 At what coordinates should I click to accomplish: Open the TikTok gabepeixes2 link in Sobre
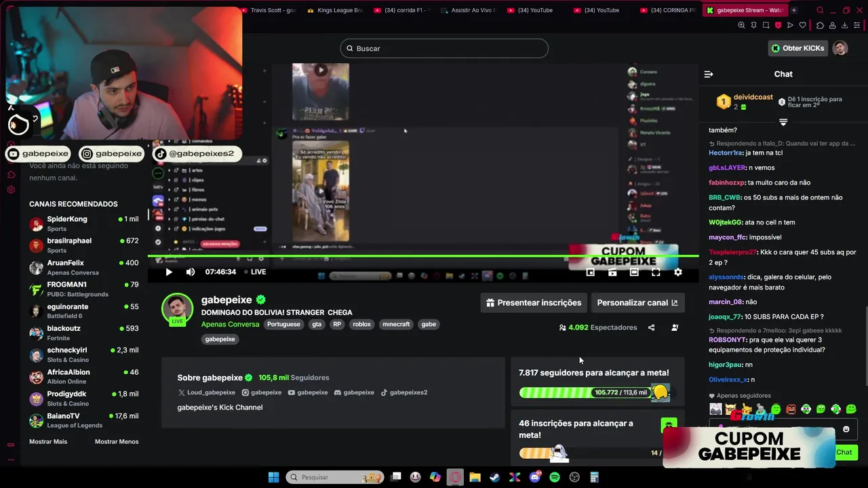(403, 392)
